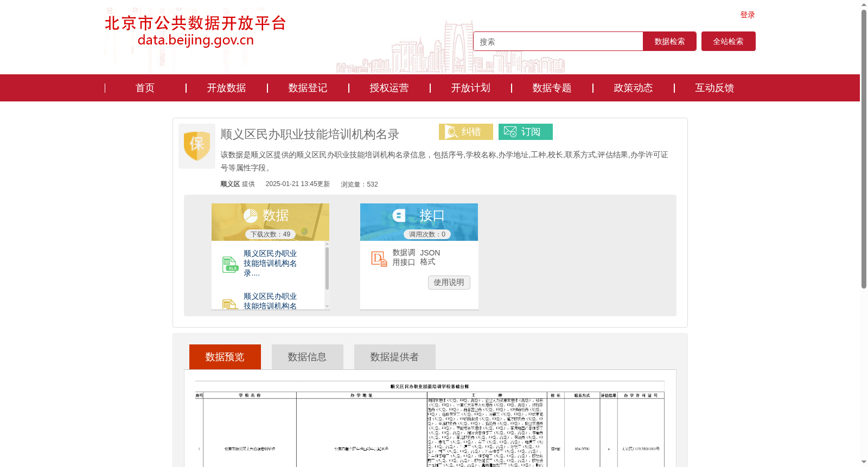Click the 接口 card header
Screen dimensions: 868x467
[x=419, y=222]
